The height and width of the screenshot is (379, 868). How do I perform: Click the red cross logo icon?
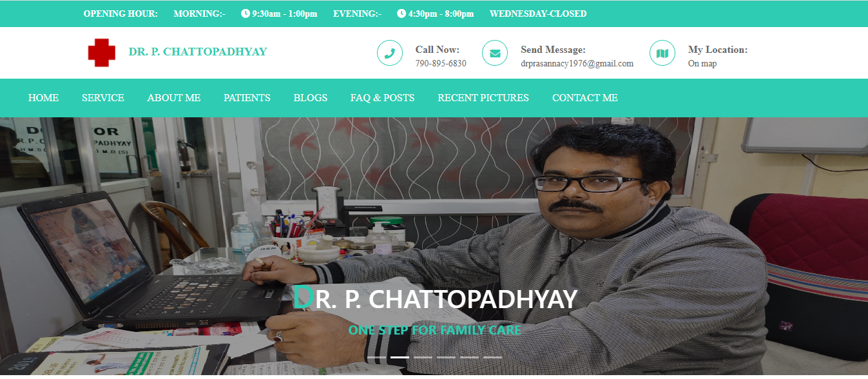(102, 52)
